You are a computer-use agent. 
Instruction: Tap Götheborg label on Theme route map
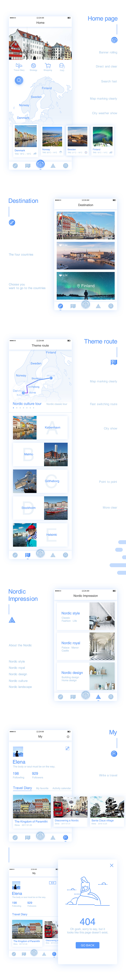tap(34, 387)
